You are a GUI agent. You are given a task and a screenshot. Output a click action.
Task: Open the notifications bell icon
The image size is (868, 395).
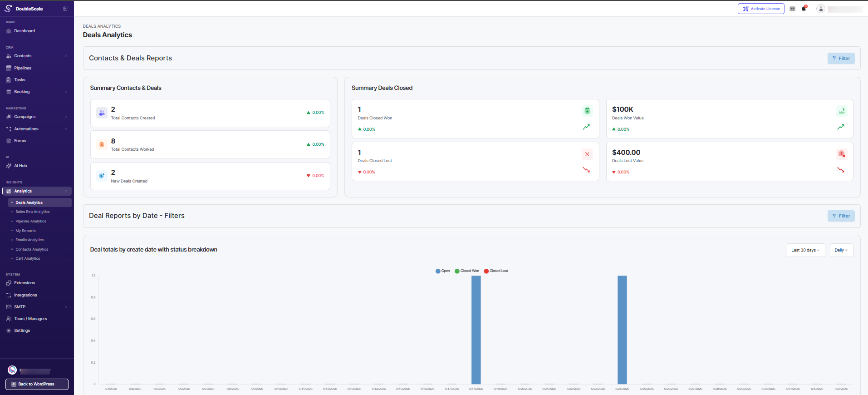804,8
